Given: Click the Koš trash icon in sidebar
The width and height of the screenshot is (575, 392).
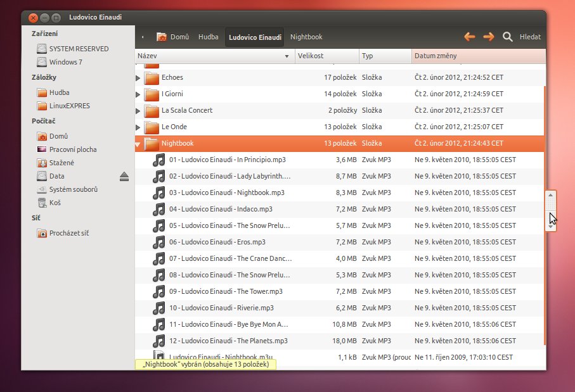Looking at the screenshot, I should pyautogui.click(x=42, y=203).
